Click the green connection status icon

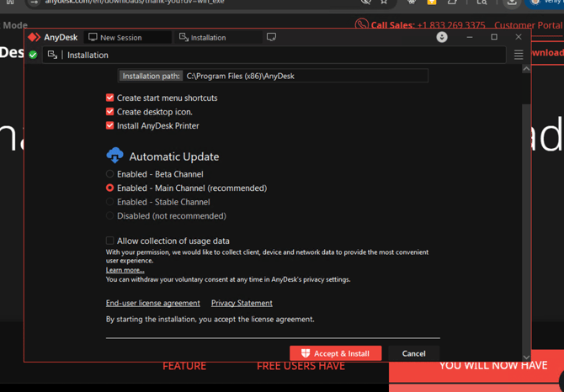pyautogui.click(x=33, y=55)
